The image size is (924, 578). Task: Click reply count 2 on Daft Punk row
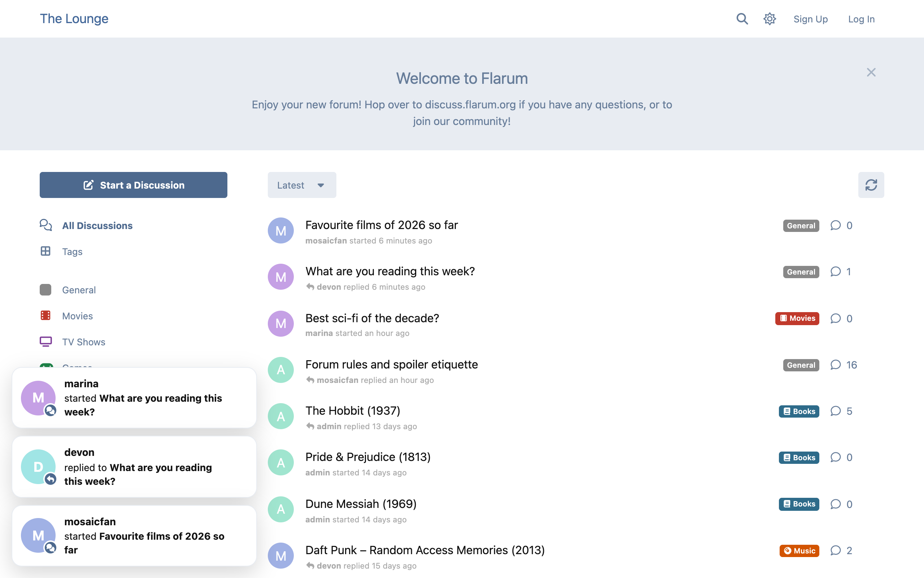coord(841,551)
